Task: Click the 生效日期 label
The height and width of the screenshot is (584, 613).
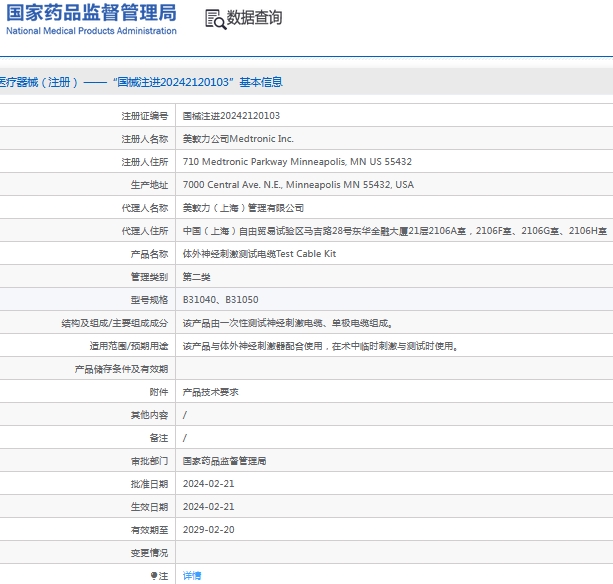Action: click(x=149, y=507)
